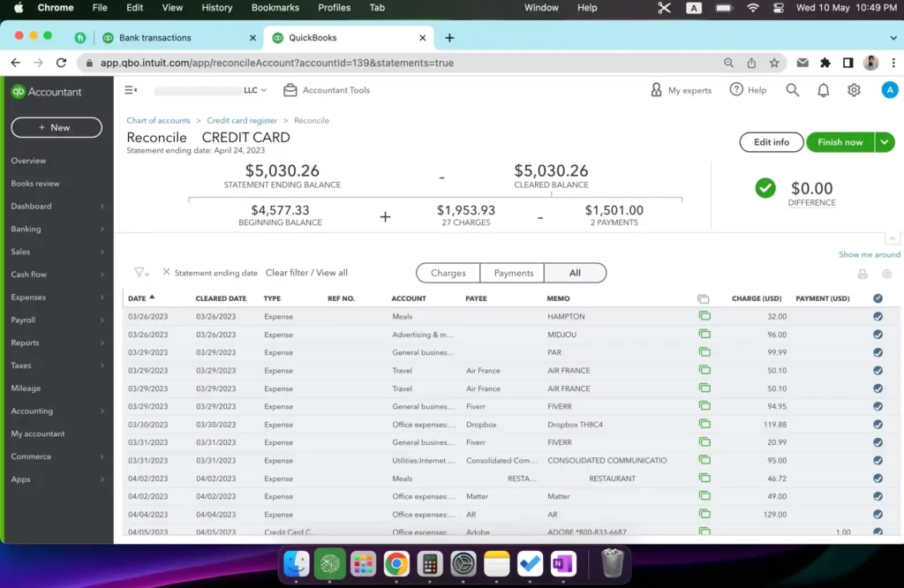904x588 pixels.
Task: Open attachment icon in Matter row
Action: click(704, 496)
